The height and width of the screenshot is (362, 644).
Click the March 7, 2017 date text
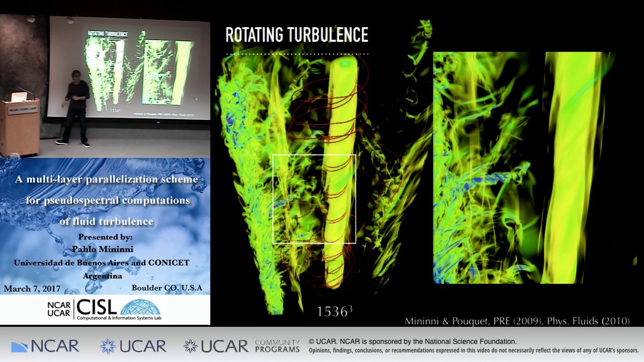pos(32,289)
